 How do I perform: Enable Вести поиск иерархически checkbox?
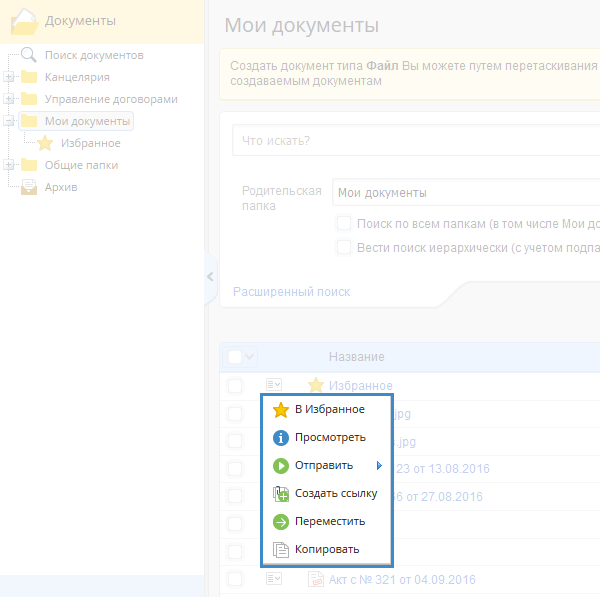344,247
